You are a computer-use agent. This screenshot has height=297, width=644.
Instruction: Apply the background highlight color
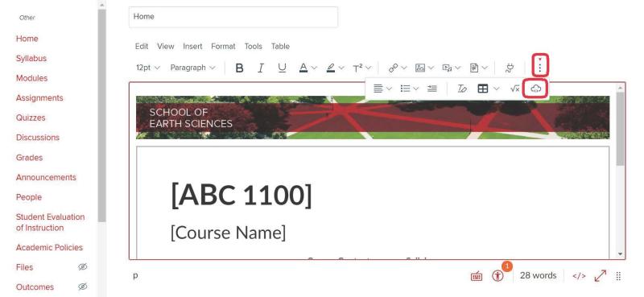click(x=331, y=68)
